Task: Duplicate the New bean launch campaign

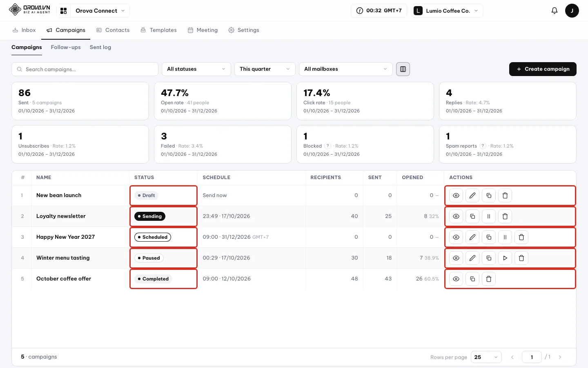Action: 489,195
